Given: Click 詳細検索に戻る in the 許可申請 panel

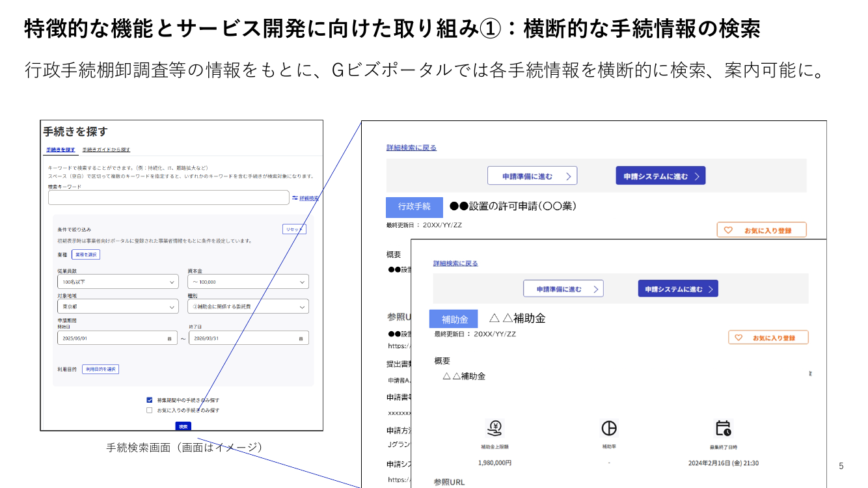Looking at the screenshot, I should (x=411, y=148).
